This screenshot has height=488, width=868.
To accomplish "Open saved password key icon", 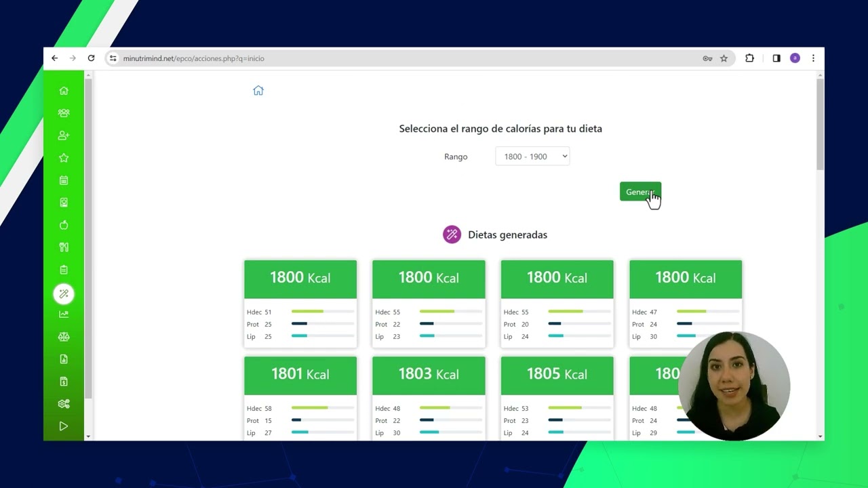I will point(707,58).
